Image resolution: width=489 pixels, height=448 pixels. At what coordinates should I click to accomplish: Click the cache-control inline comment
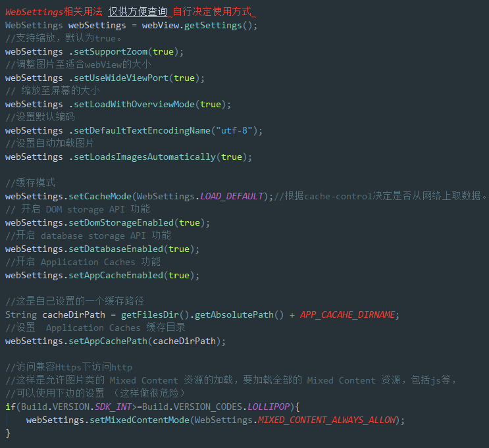click(380, 197)
